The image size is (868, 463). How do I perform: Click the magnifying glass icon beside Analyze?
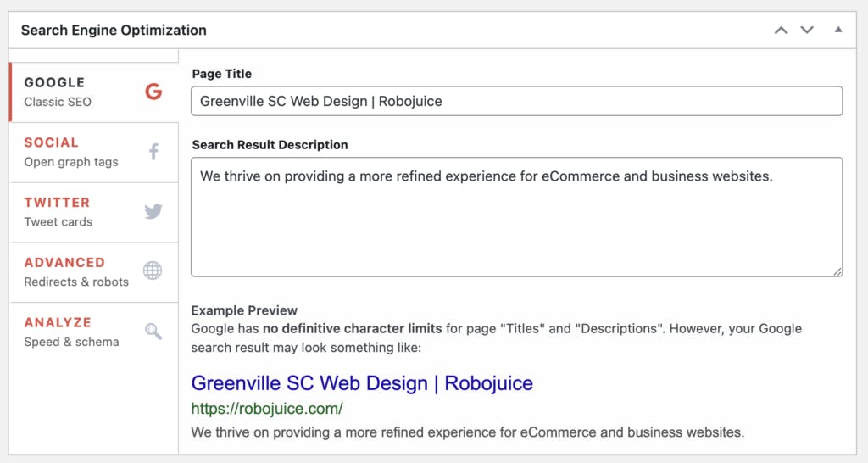coord(153,332)
